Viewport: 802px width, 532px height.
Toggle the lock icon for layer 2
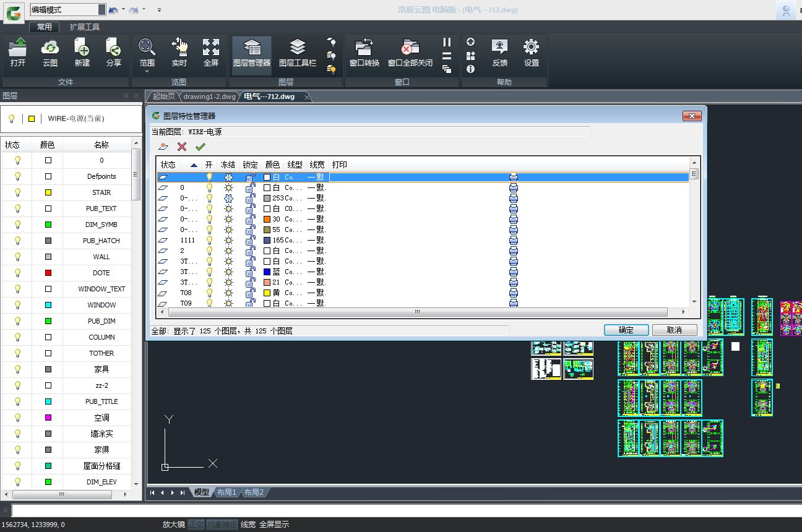(250, 251)
